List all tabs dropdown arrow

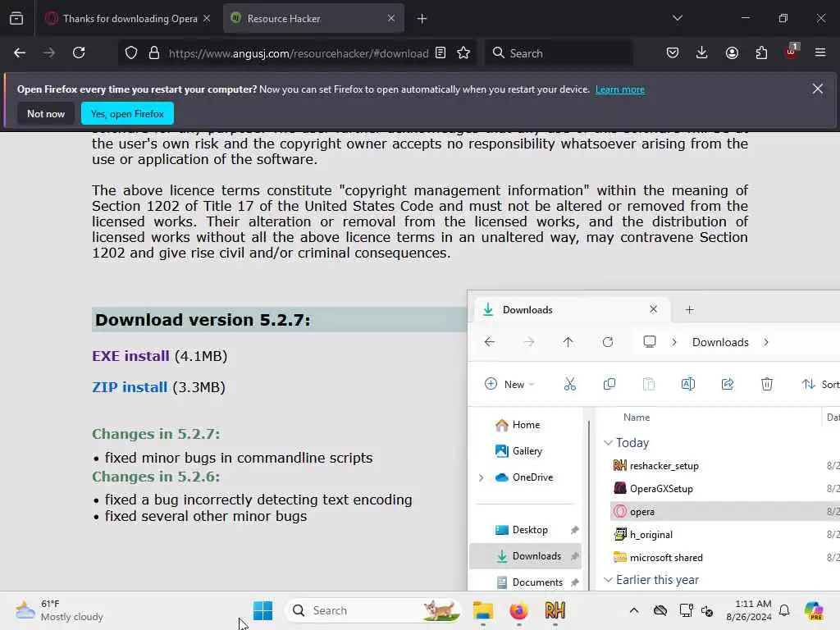click(x=678, y=18)
